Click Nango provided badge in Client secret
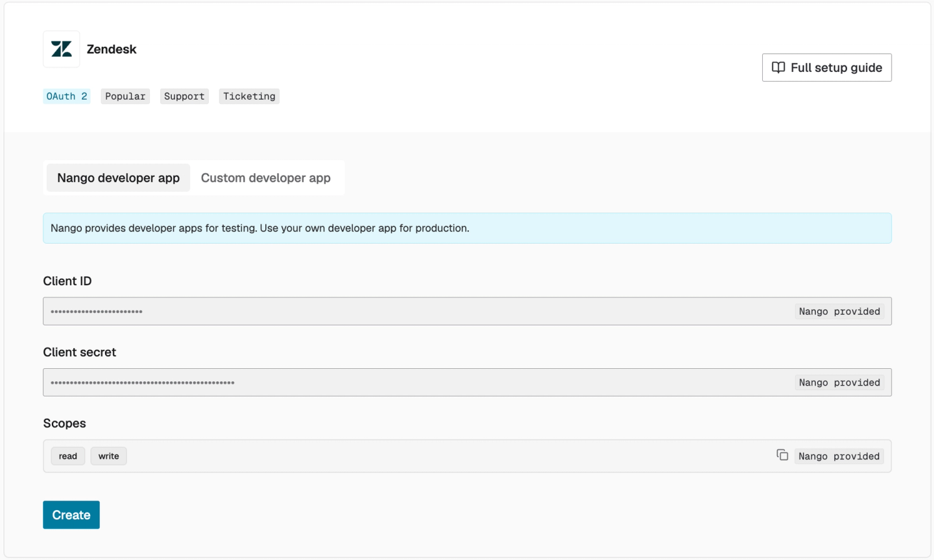The width and height of the screenshot is (934, 560). (x=839, y=382)
